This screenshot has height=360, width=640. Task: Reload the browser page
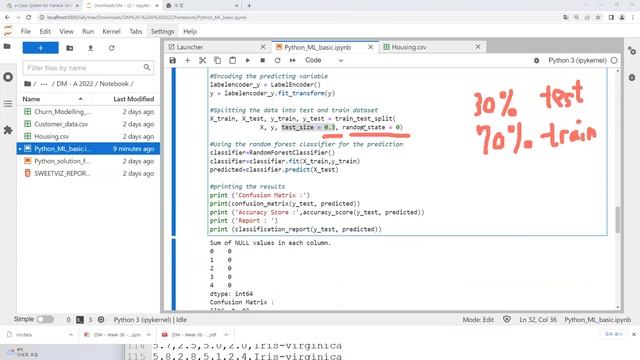click(29, 18)
